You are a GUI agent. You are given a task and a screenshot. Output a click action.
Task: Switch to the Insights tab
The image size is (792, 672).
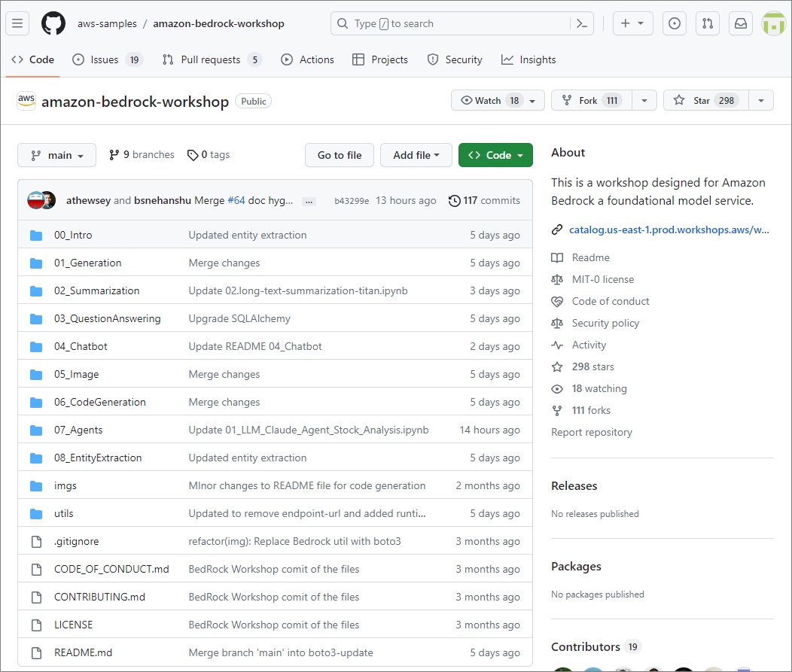(x=529, y=59)
